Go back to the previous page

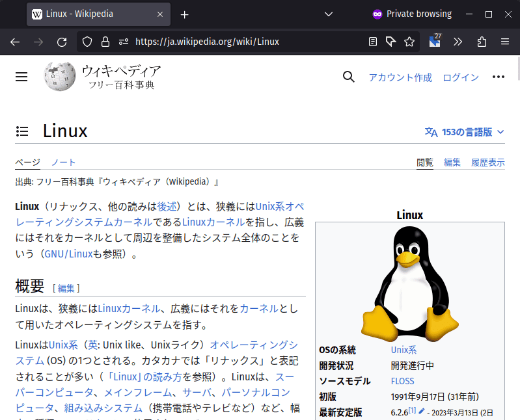tap(15, 42)
